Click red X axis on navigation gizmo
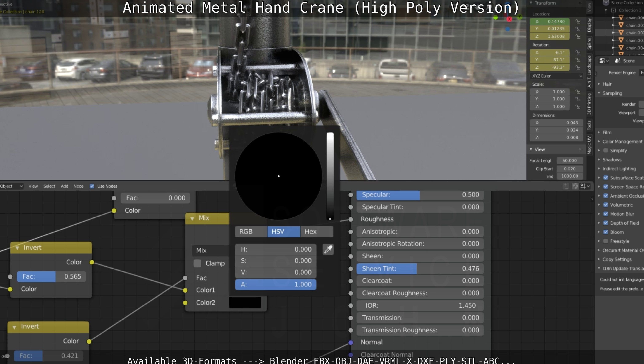 pyautogui.click(x=509, y=19)
